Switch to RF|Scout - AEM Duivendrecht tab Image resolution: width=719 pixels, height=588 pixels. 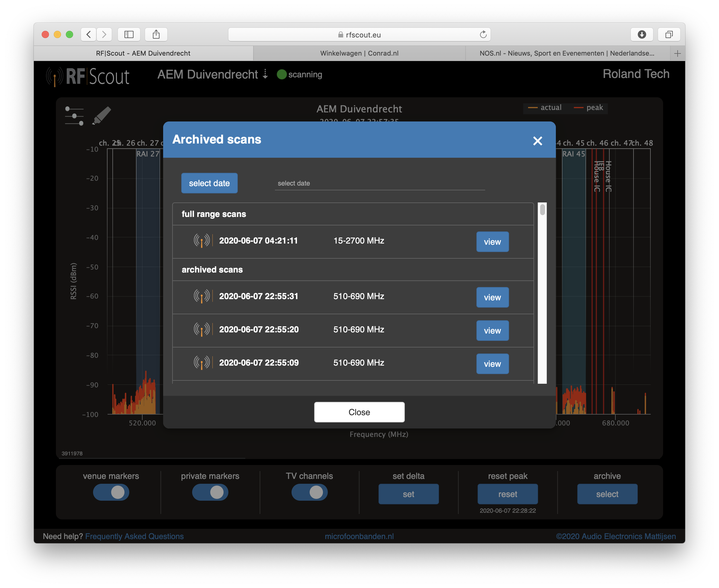point(143,53)
